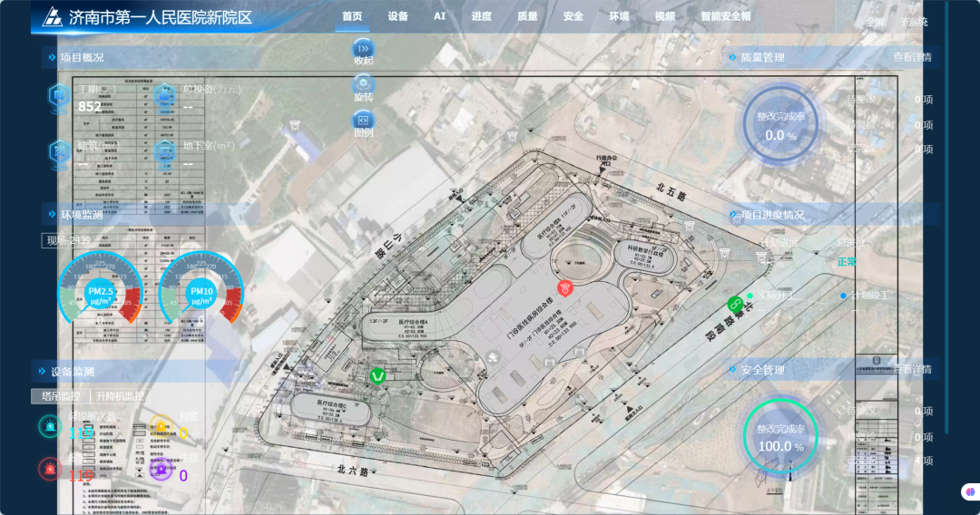The height and width of the screenshot is (515, 980).
Task: Click the red 报警 alarm icon
Action: pyautogui.click(x=50, y=468)
